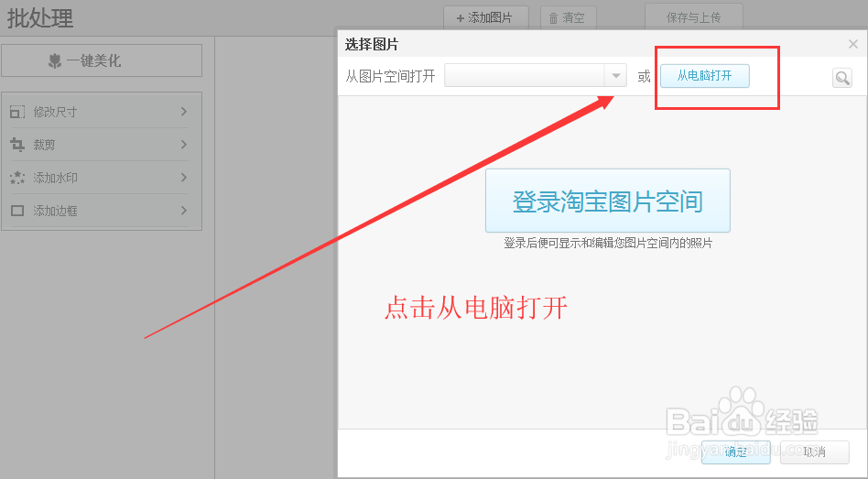Click the stars icon beside 添加水印

tap(17, 178)
